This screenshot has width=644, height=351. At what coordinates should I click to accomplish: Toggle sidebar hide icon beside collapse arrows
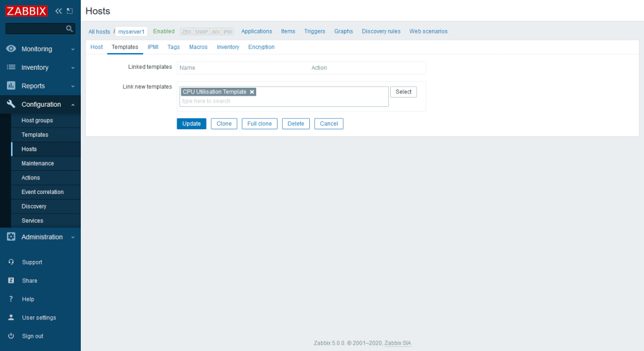tap(70, 11)
